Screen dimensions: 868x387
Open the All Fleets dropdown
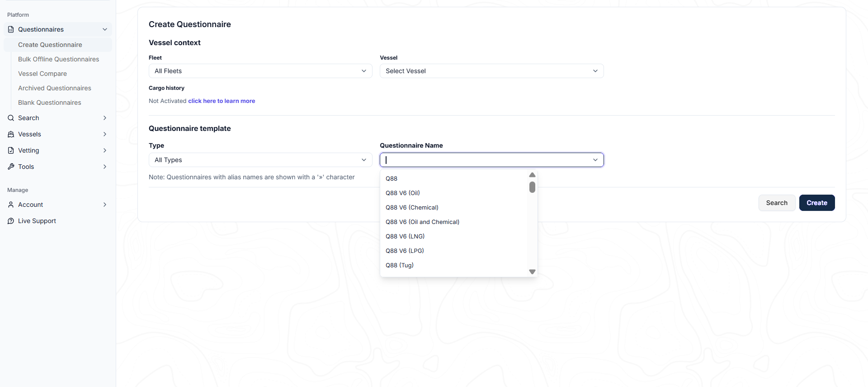coord(260,71)
